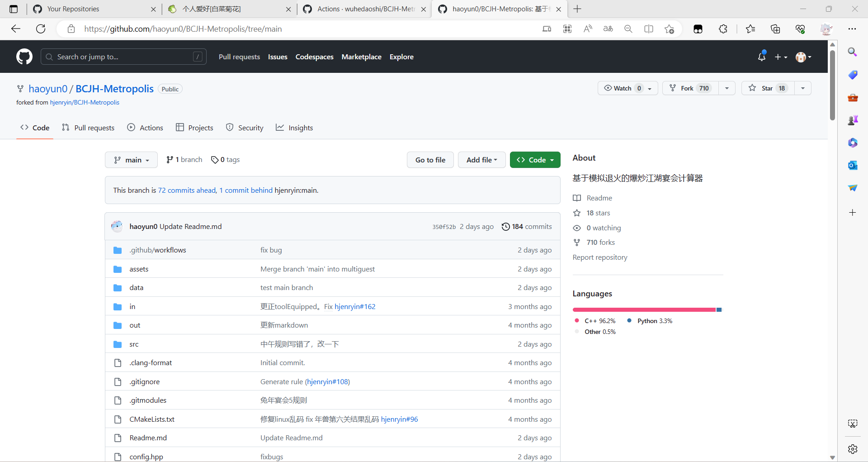Click Explore in the top navigation
This screenshot has height=462, width=868.
[x=401, y=57]
